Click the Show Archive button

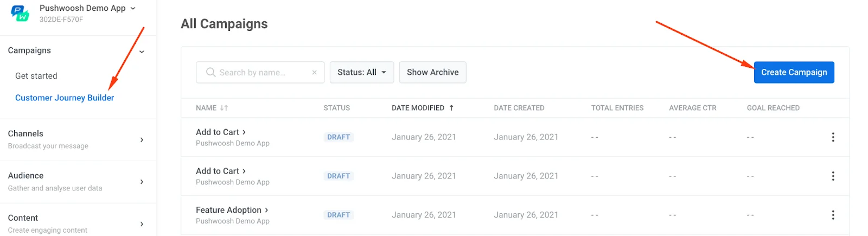[x=432, y=72]
